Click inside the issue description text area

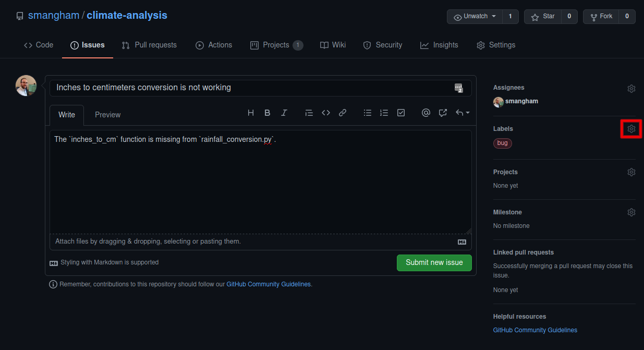coord(261,182)
